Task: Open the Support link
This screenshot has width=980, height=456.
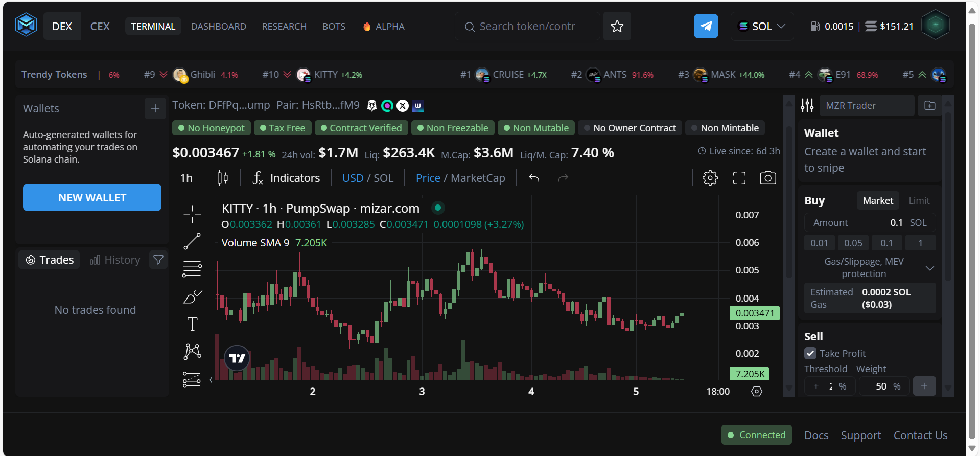Action: 861,435
